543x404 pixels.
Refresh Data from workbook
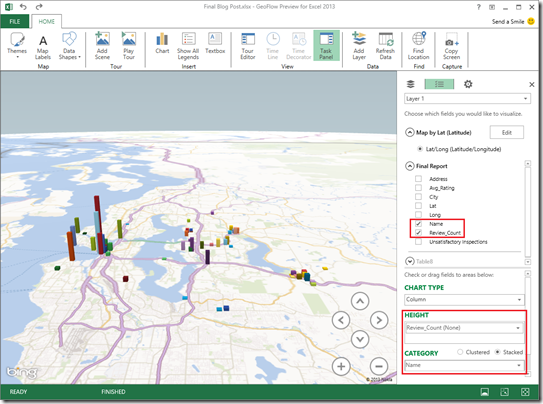coord(385,46)
